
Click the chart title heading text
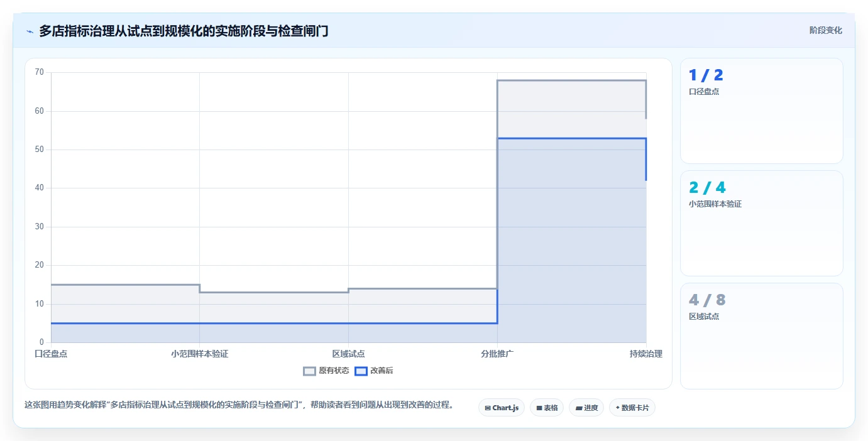(184, 31)
